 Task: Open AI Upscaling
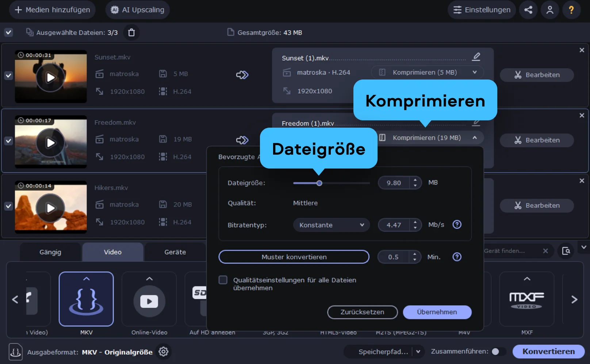[x=138, y=10]
